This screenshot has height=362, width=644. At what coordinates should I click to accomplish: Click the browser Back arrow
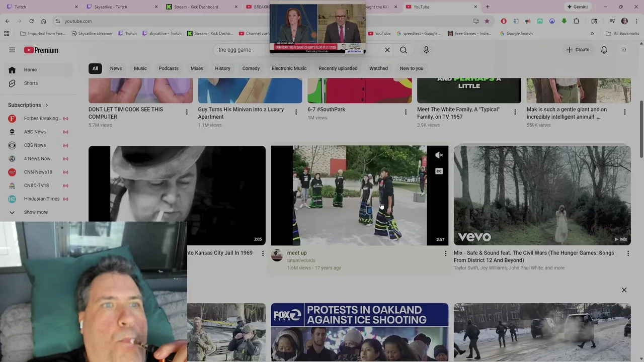point(7,21)
